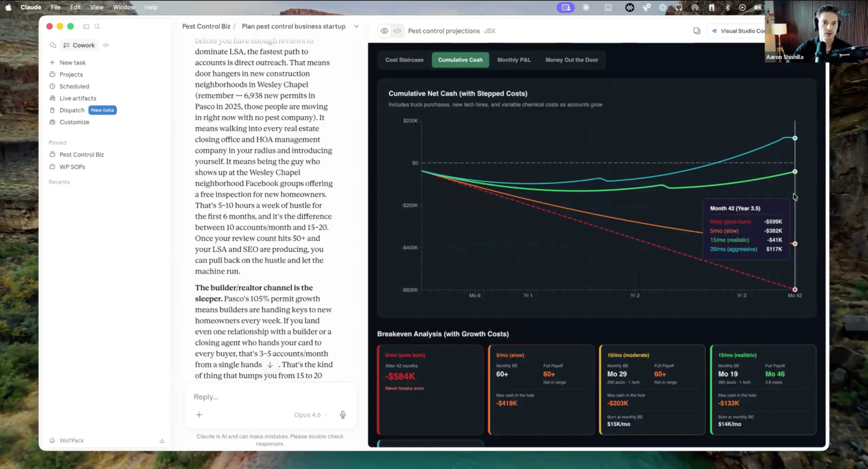The image size is (868, 469).
Task: Switch artifact to preview eye view
Action: pos(384,31)
